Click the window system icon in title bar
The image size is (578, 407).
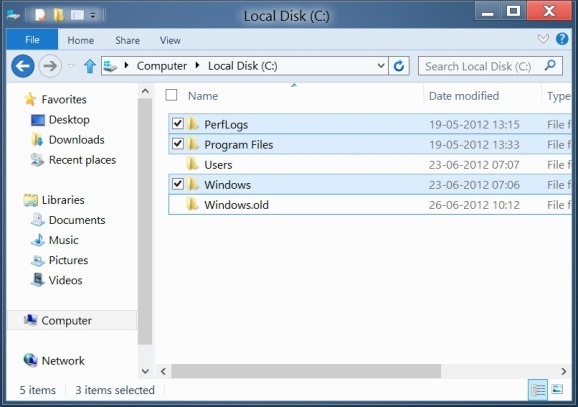(x=13, y=15)
